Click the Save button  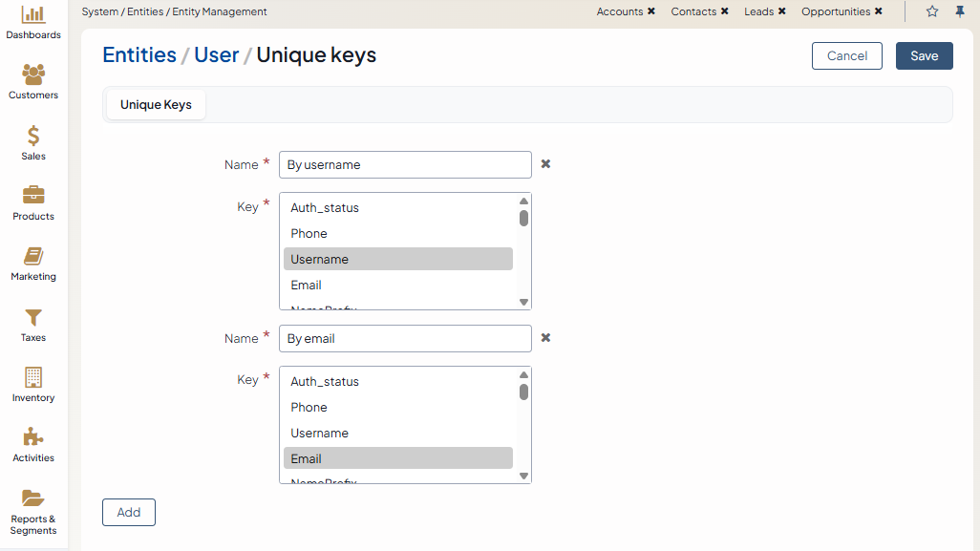(924, 56)
